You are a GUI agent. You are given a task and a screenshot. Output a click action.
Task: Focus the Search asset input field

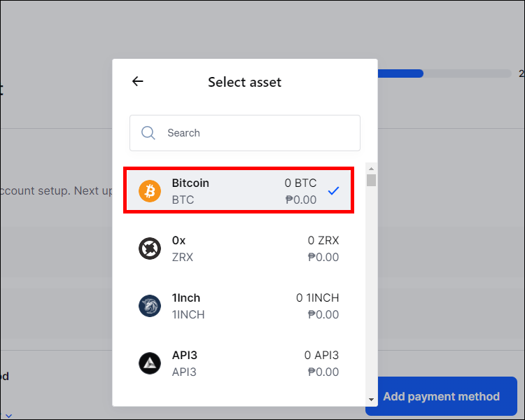252,133
